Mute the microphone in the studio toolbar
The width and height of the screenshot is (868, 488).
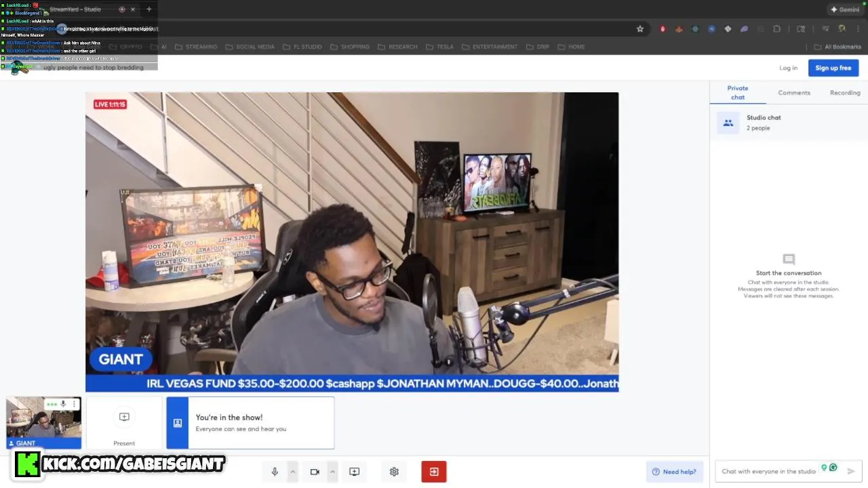click(275, 472)
